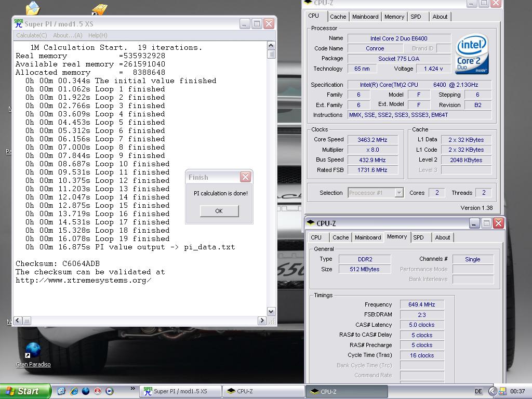The width and height of the screenshot is (532, 399).
Task: Switch to the first CPU-Z taskbar button
Action: (263, 391)
